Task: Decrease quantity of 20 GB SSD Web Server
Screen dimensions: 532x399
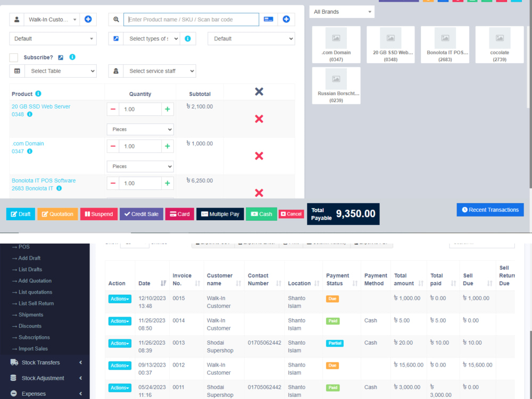Action: pyautogui.click(x=113, y=109)
